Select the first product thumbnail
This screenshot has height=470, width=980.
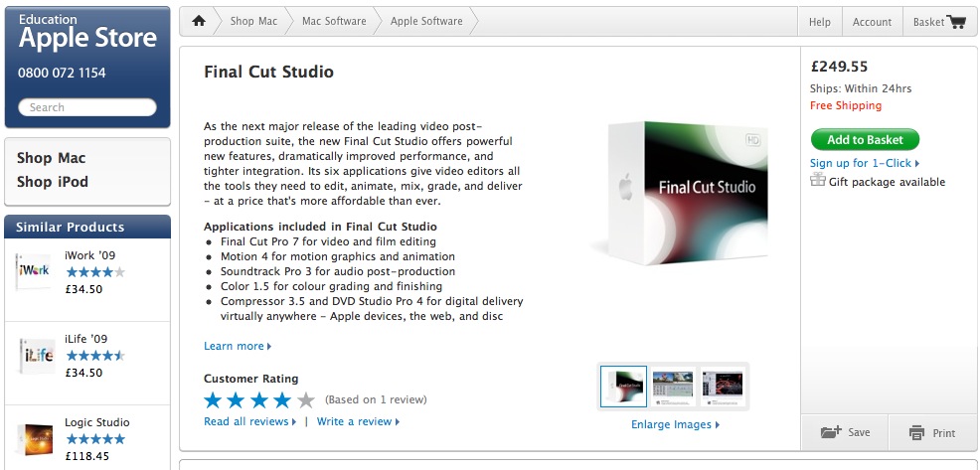tap(623, 387)
